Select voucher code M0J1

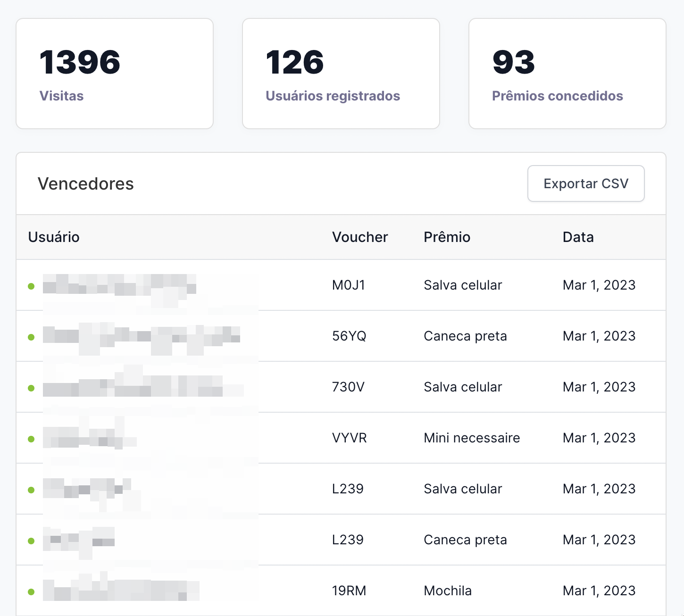349,285
